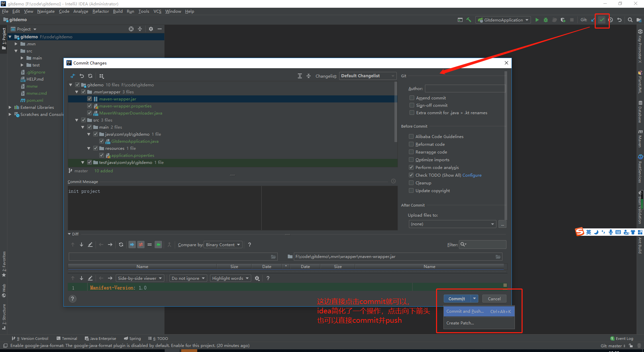
Task: Click Diff viewer settings gear icon
Action: click(257, 278)
